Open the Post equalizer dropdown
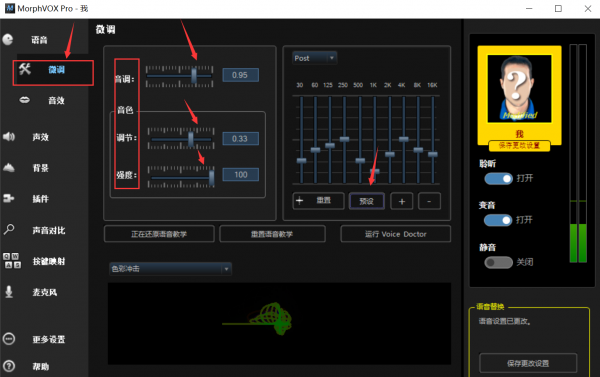 315,58
